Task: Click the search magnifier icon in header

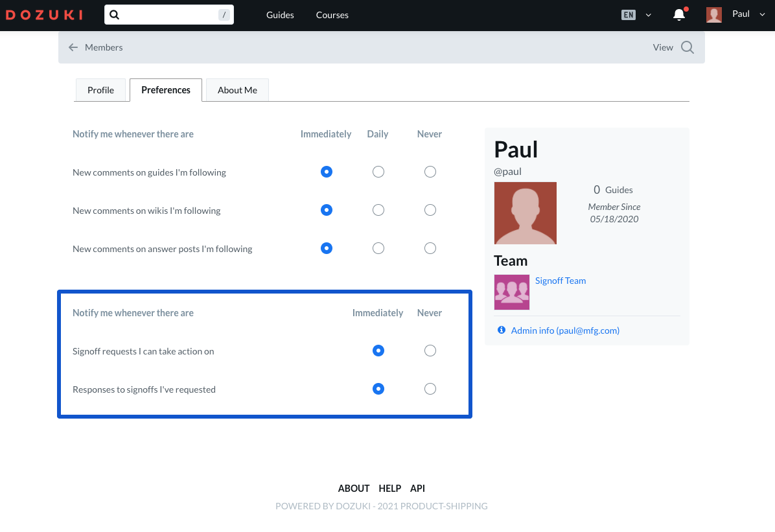Action: tap(115, 15)
